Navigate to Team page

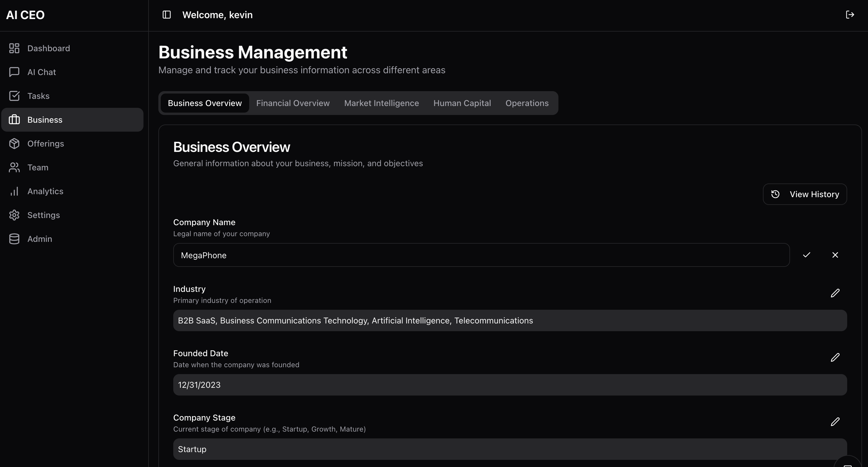38,168
